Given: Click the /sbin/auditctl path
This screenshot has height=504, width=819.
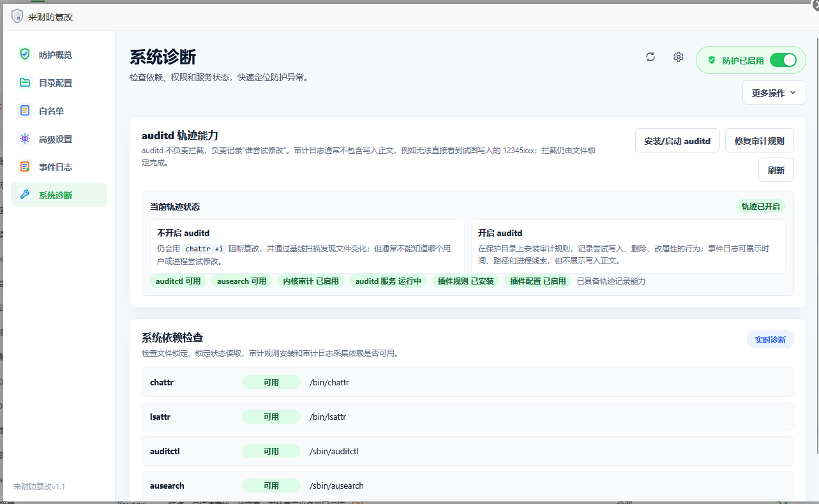Looking at the screenshot, I should [334, 451].
